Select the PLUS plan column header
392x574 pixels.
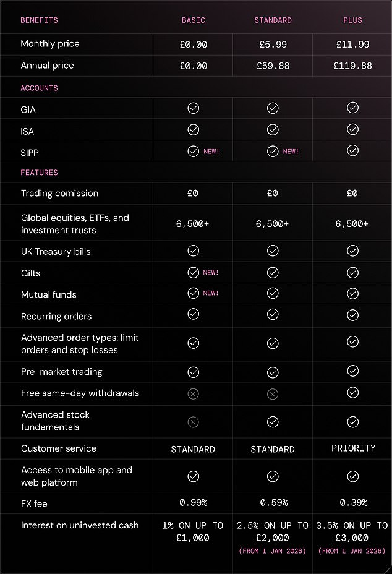click(352, 20)
